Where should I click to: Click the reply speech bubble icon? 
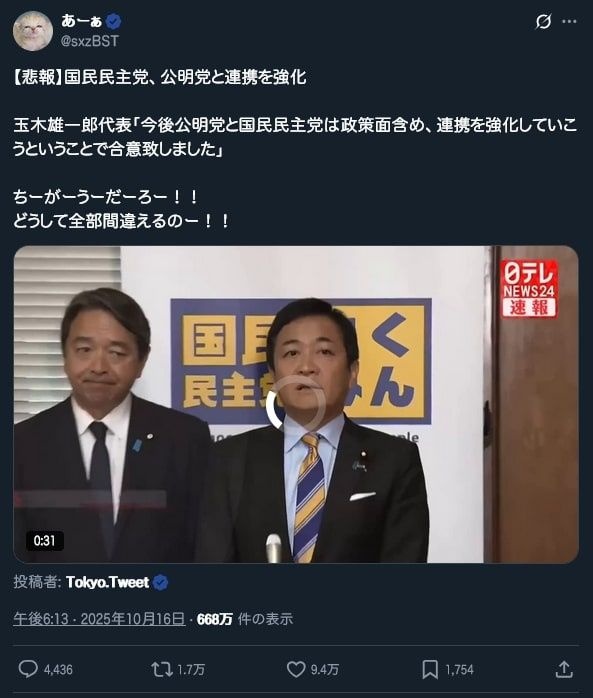(x=28, y=669)
